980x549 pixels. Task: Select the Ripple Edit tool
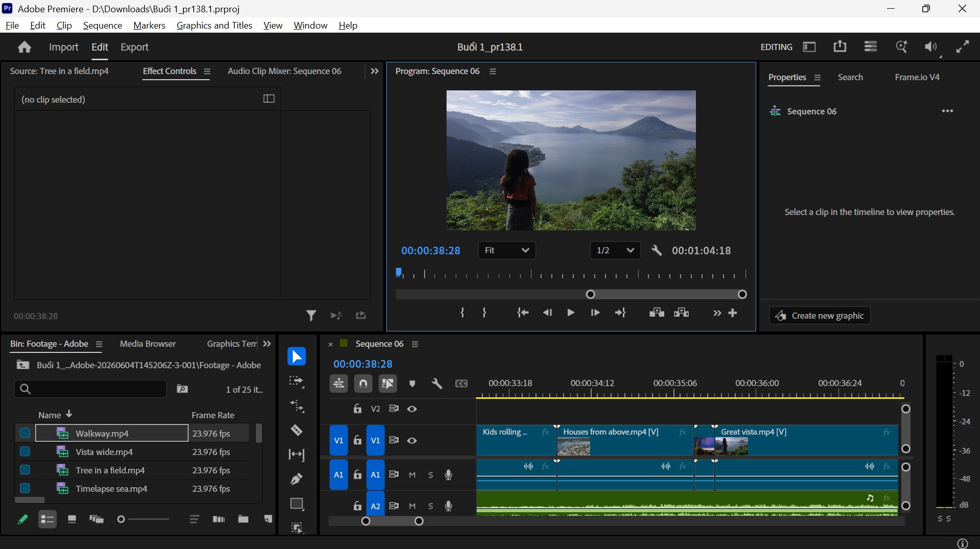(296, 407)
